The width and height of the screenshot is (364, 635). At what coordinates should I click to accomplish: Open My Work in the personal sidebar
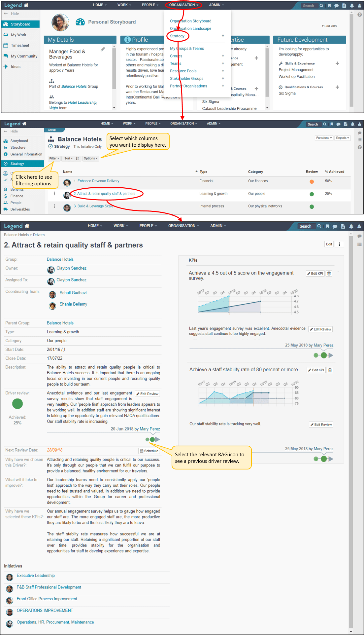(18, 35)
